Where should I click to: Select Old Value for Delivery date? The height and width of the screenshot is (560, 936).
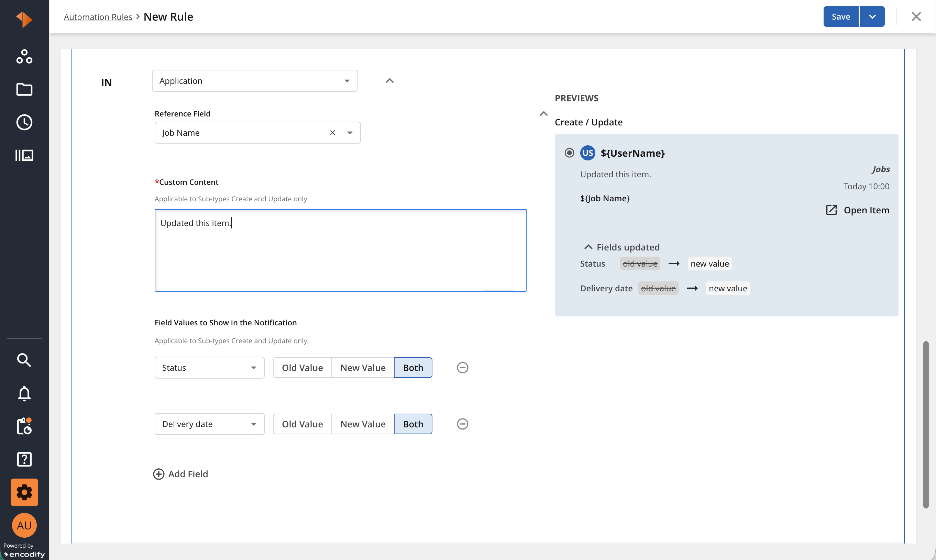(x=302, y=424)
